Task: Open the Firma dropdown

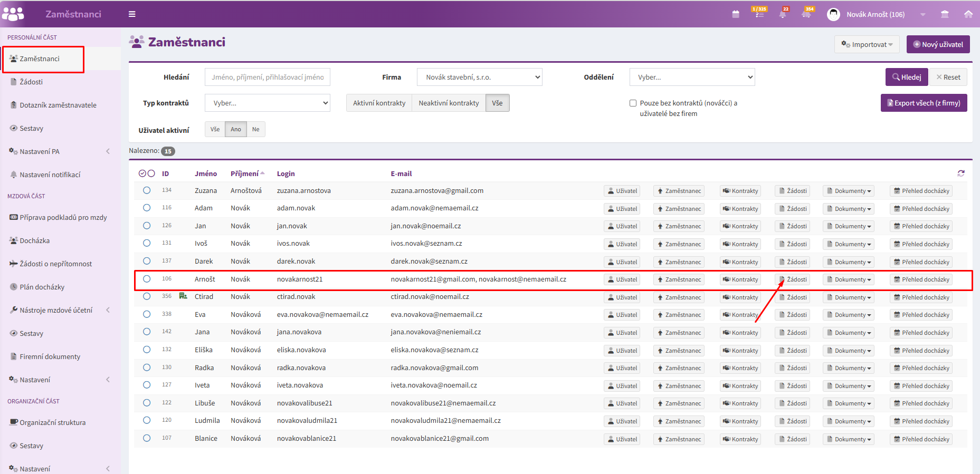Action: [x=480, y=77]
